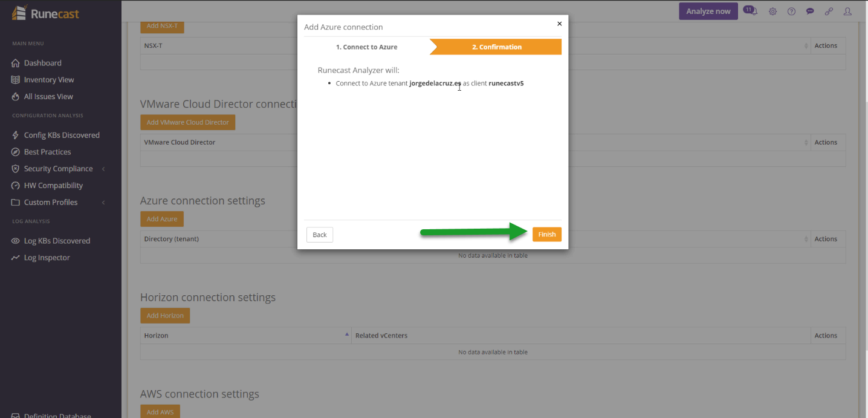
Task: Click the Runecast logo
Action: point(46,13)
